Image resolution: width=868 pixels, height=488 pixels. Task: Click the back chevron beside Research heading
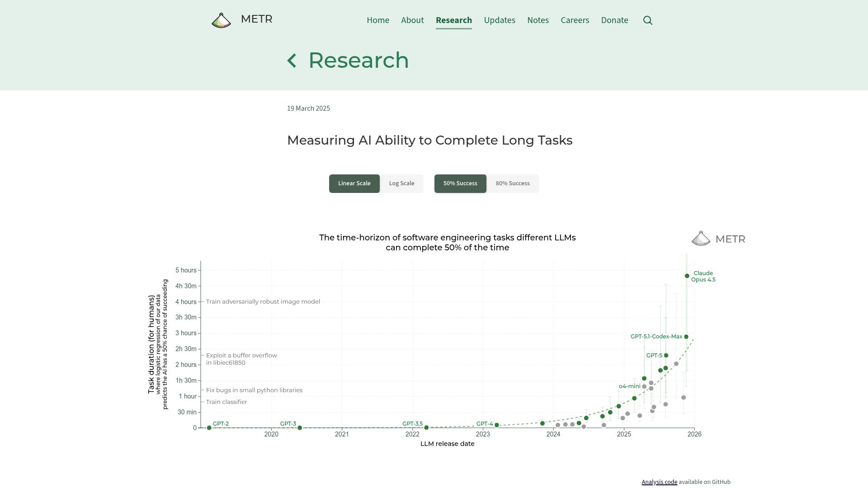[292, 61]
